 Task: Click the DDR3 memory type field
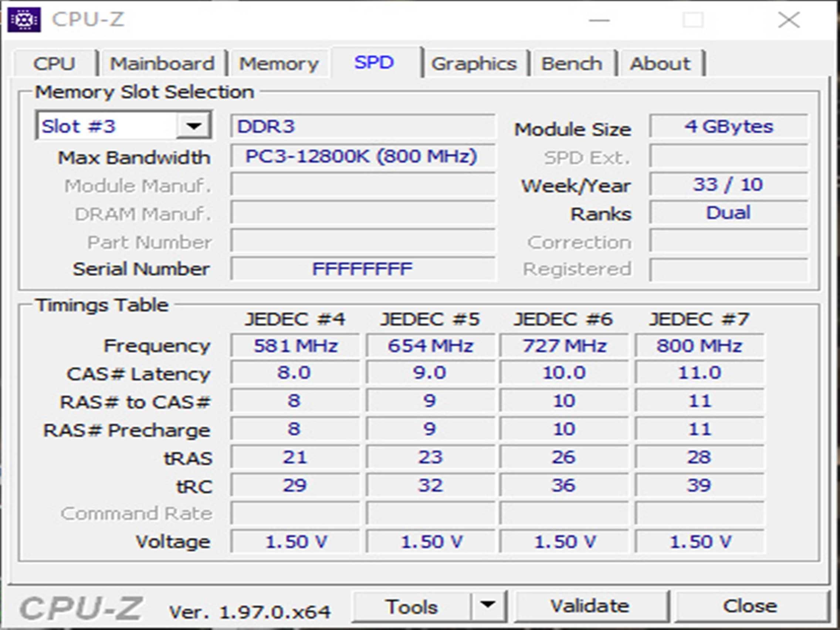click(x=363, y=126)
